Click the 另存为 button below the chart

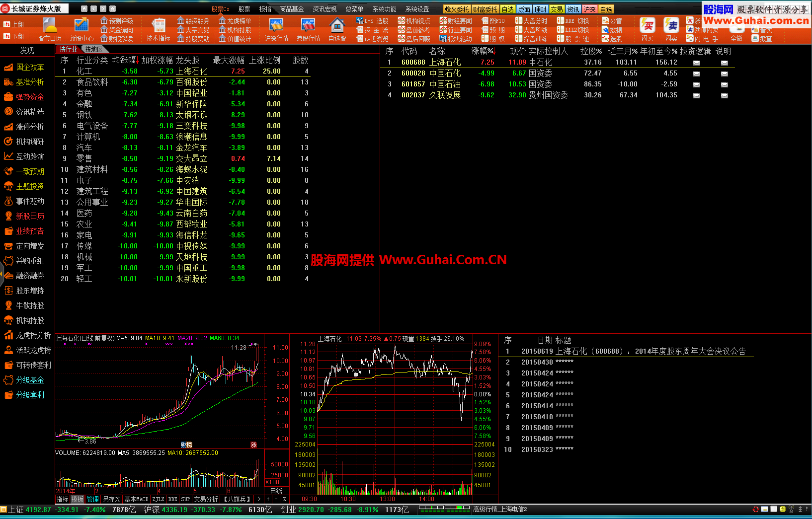click(112, 499)
